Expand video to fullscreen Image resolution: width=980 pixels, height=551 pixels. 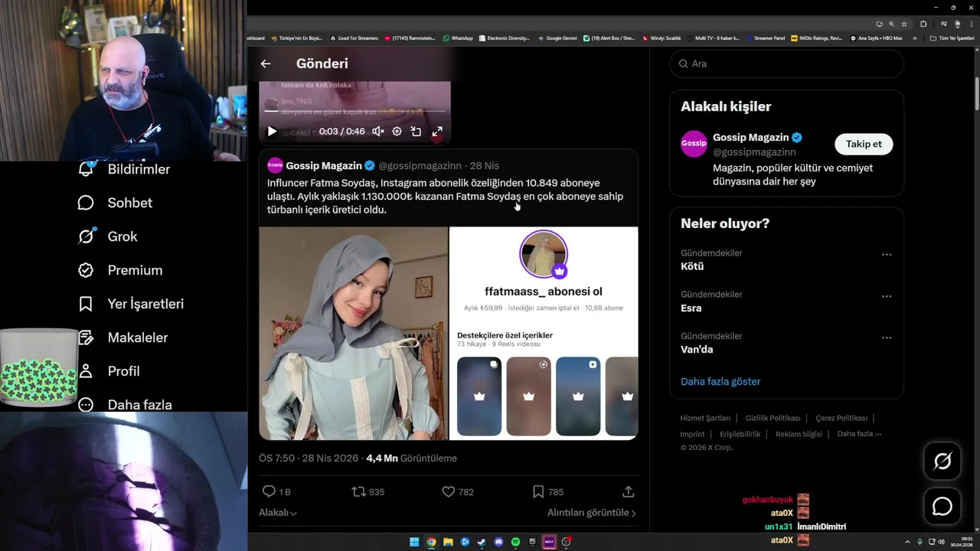pyautogui.click(x=437, y=132)
